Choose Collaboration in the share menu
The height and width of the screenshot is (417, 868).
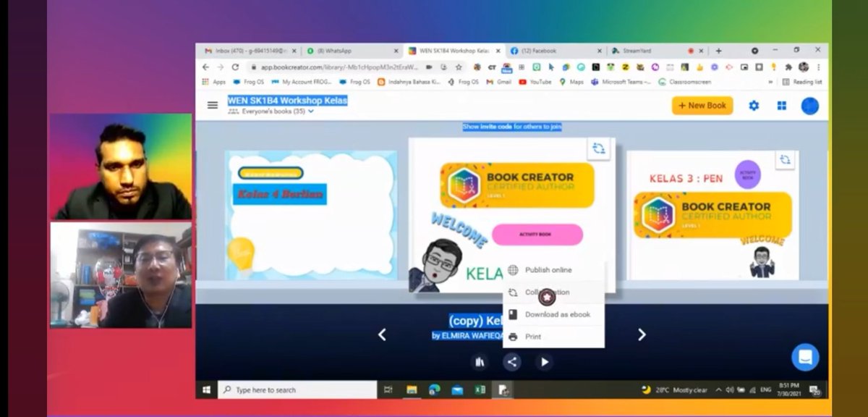pos(548,292)
